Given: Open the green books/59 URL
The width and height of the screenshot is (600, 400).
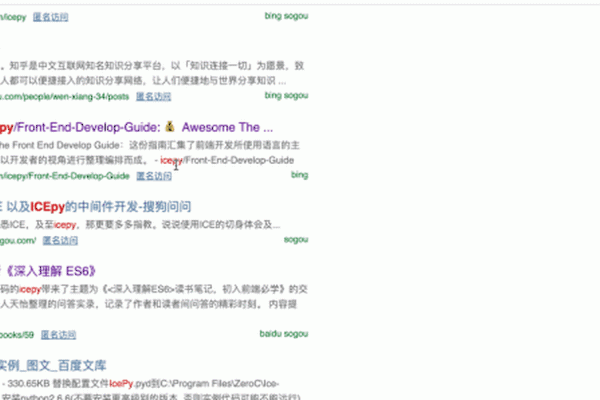Looking at the screenshot, I should click(x=18, y=334).
